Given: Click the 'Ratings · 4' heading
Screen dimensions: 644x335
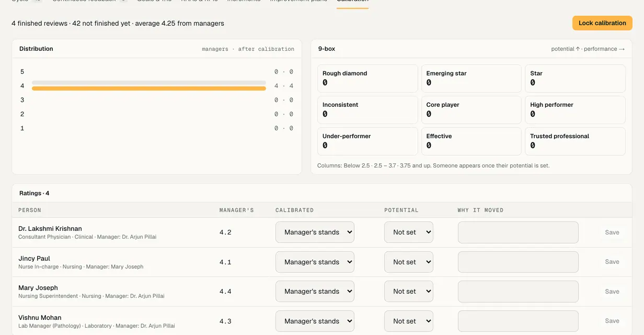Looking at the screenshot, I should click(34, 193).
